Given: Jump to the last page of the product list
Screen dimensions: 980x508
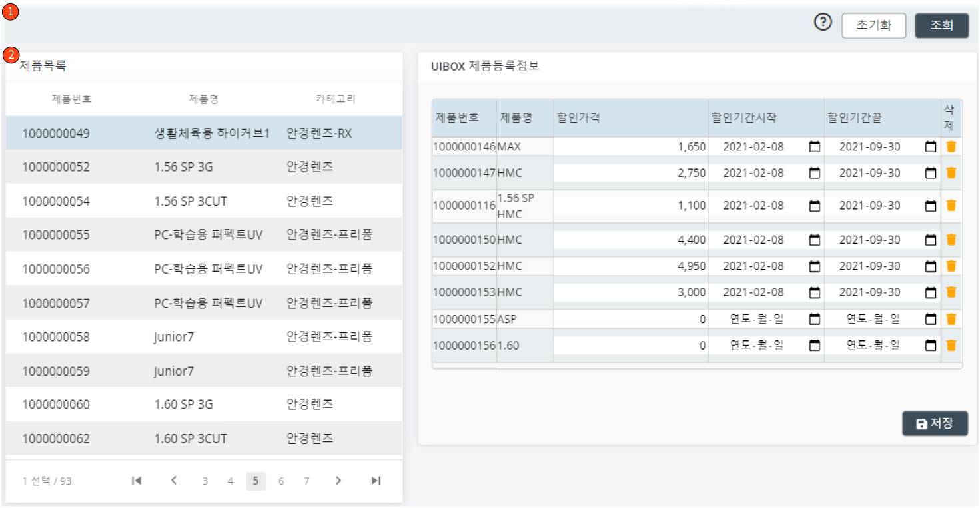Looking at the screenshot, I should (x=375, y=480).
